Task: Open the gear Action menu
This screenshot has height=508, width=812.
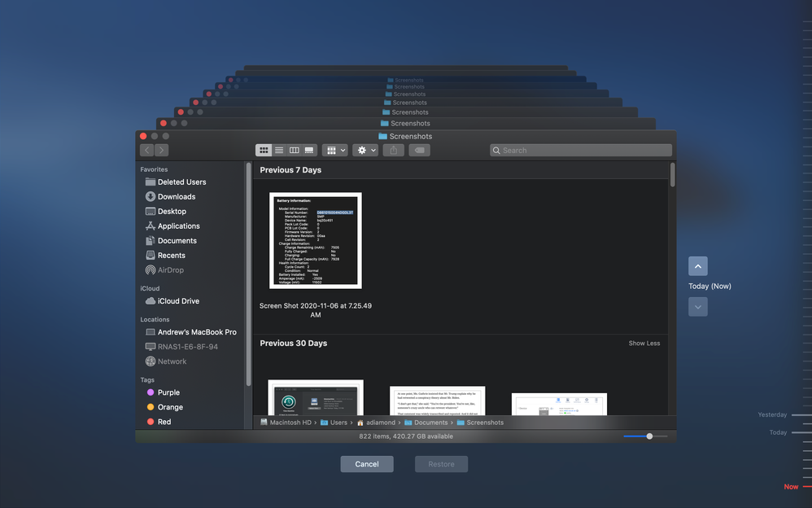Action: point(365,151)
